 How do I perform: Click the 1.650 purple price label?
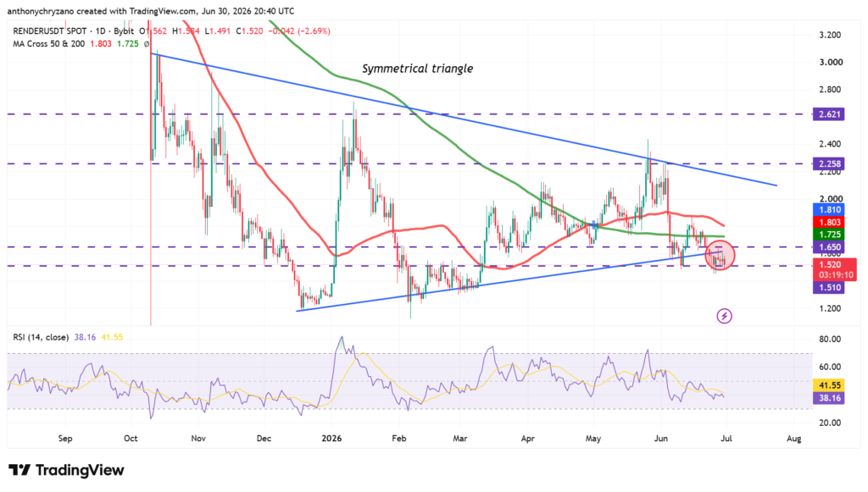tap(829, 247)
